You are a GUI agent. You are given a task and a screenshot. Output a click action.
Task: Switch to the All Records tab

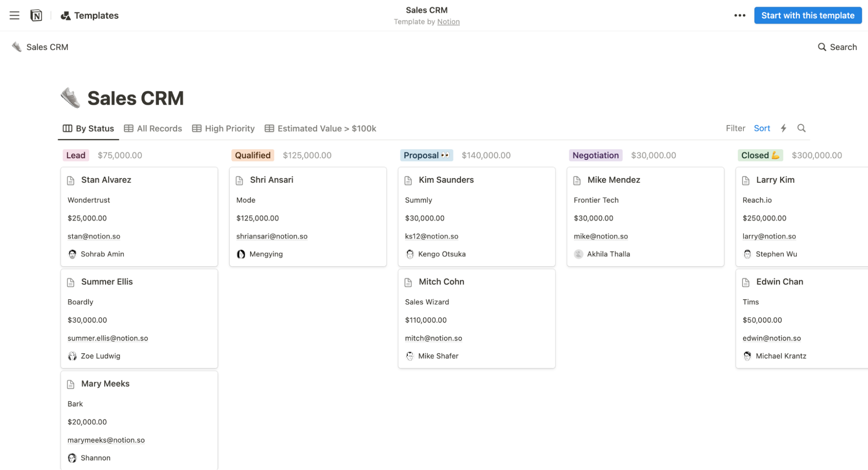tap(153, 129)
